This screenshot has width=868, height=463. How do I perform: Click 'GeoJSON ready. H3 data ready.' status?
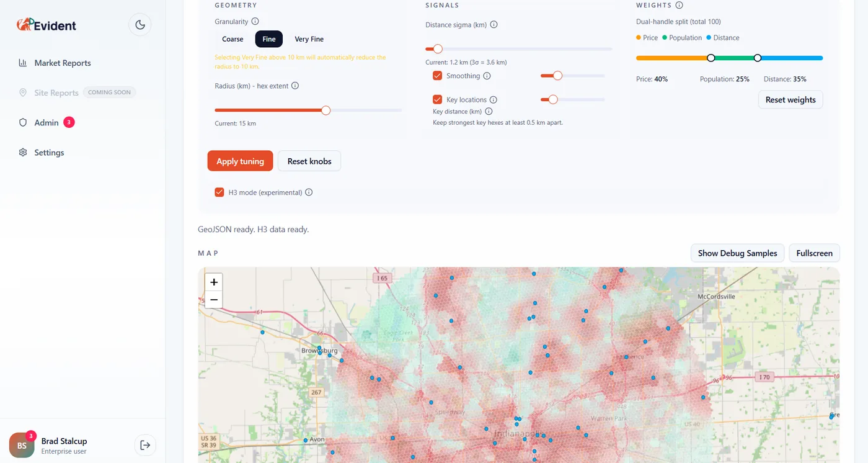[253, 230]
